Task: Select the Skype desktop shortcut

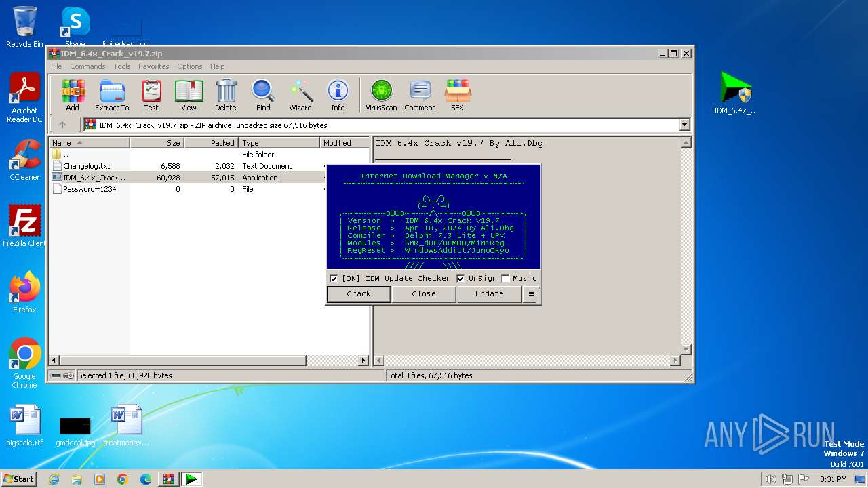Action: click(75, 26)
